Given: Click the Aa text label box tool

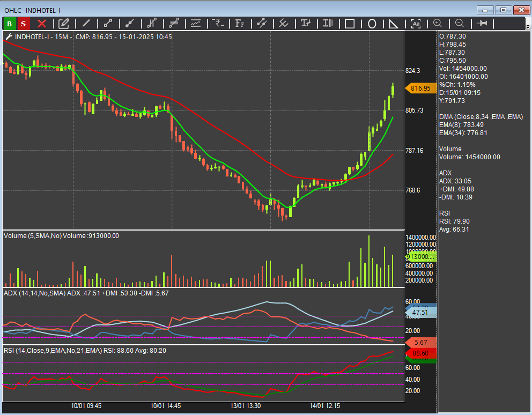Looking at the screenshot, I should tap(416, 24).
